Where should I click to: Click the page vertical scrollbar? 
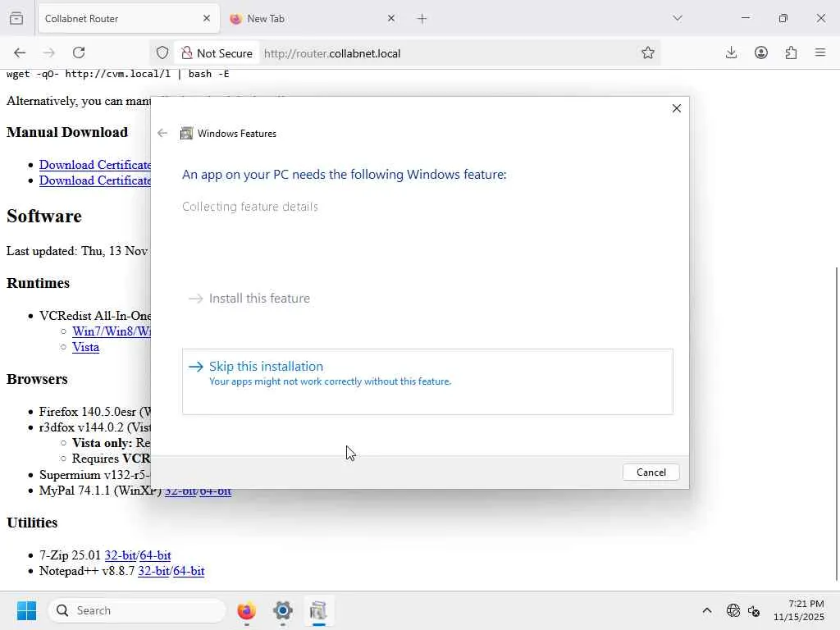tap(836, 423)
